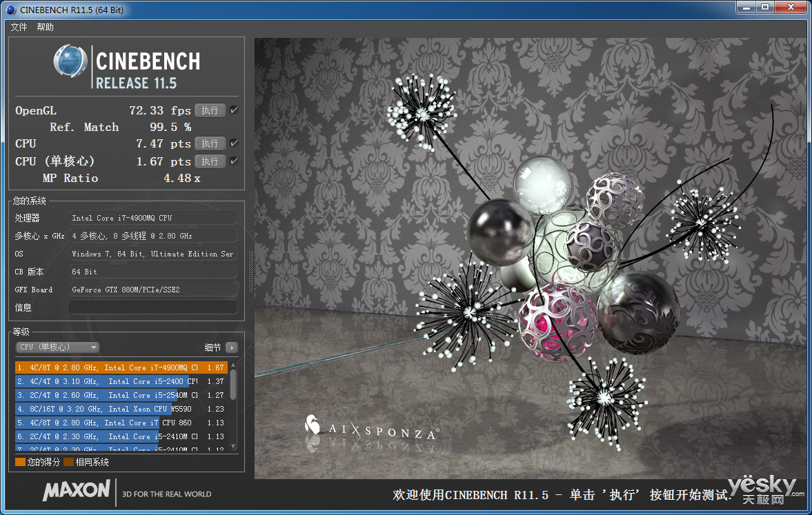Click the 欢迎使用CINEBENCH R11.5 status message
Viewport: 812px width, 515px height.
tap(561, 495)
